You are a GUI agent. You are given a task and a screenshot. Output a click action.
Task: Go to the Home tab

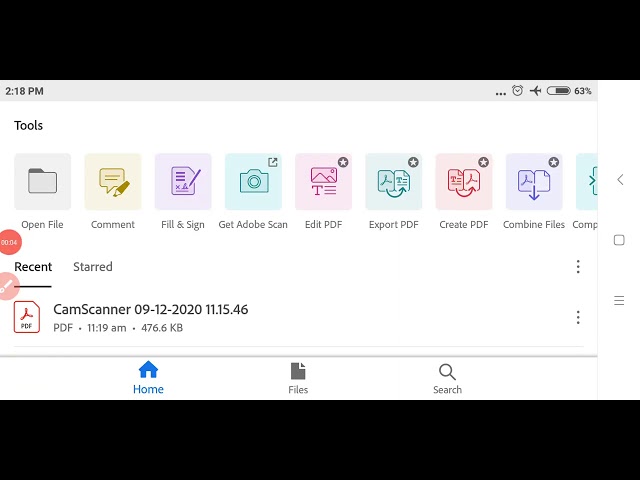click(x=148, y=378)
